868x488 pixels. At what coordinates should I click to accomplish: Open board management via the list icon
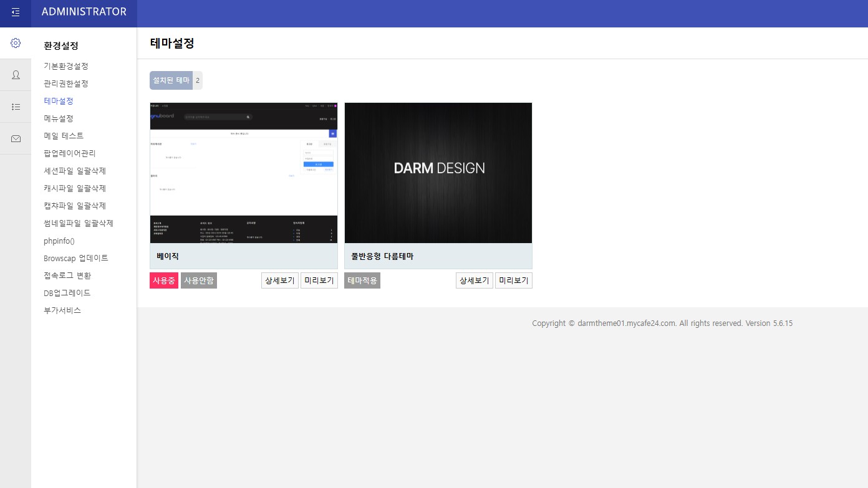tap(16, 107)
